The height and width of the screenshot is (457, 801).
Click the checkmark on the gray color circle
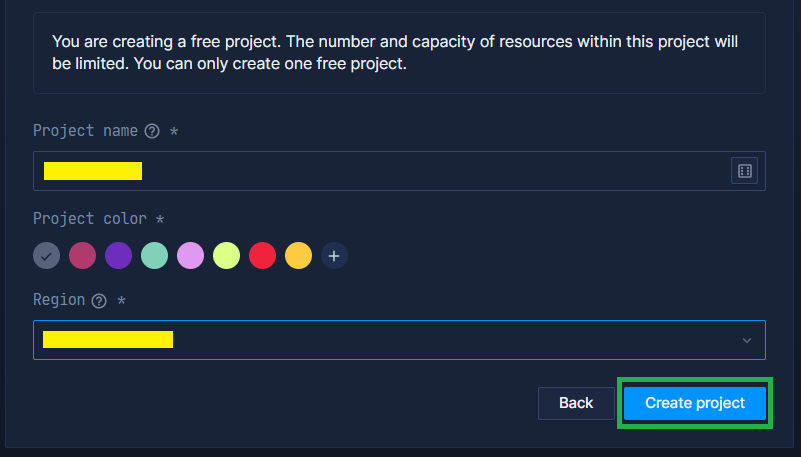point(46,256)
